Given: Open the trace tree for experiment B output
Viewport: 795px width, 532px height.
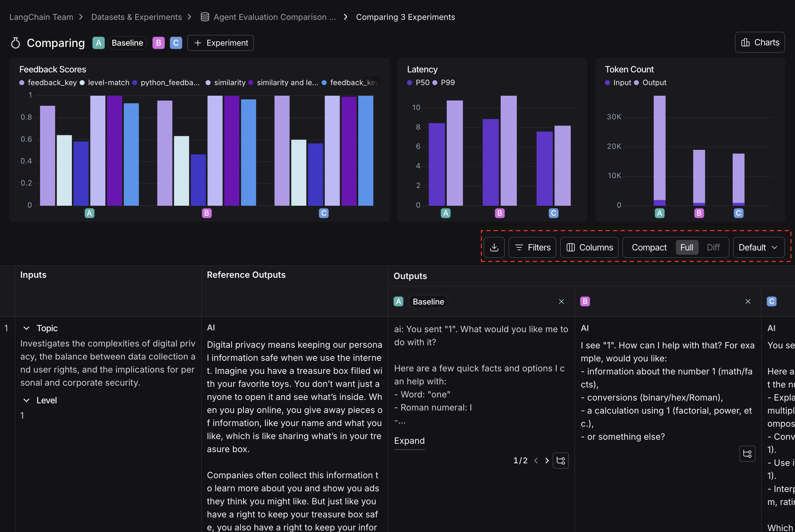Looking at the screenshot, I should tap(747, 454).
